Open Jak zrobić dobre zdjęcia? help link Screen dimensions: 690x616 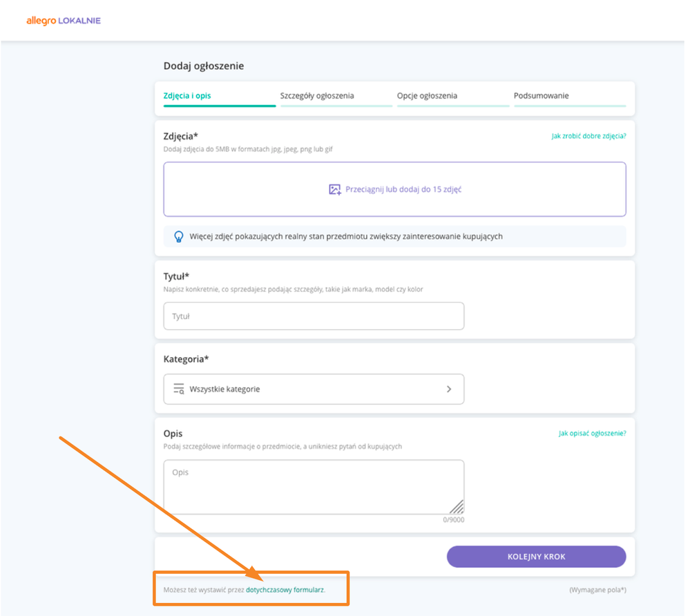pos(588,137)
